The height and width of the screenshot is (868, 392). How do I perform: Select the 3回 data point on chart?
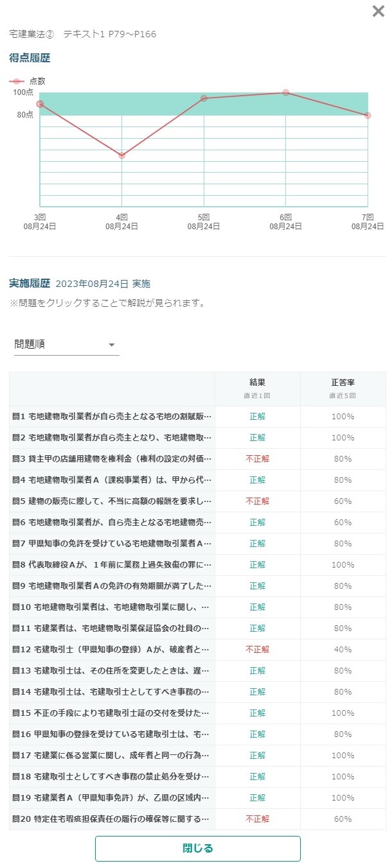pos(40,104)
